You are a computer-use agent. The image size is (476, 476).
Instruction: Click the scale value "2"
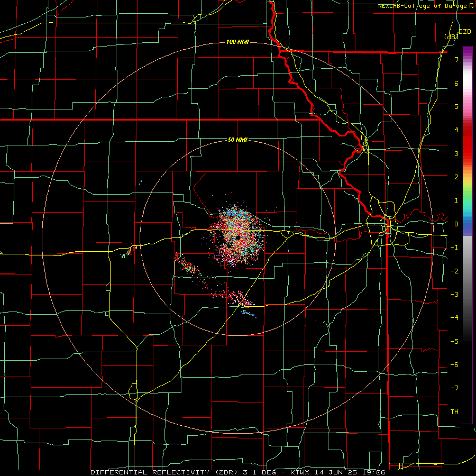coord(456,177)
